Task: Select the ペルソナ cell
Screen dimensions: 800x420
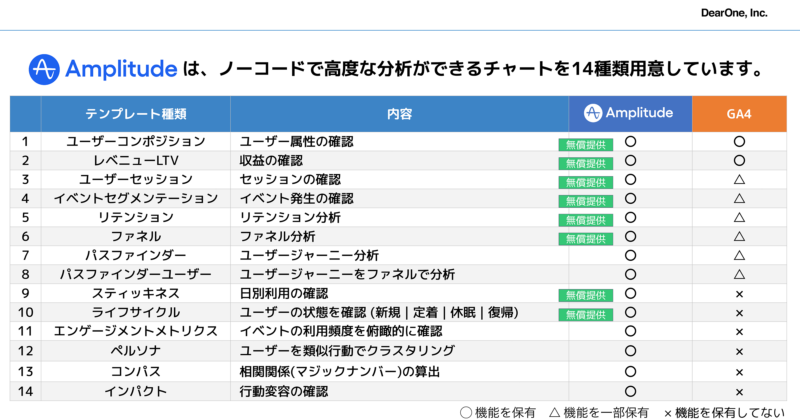Action: (x=136, y=351)
